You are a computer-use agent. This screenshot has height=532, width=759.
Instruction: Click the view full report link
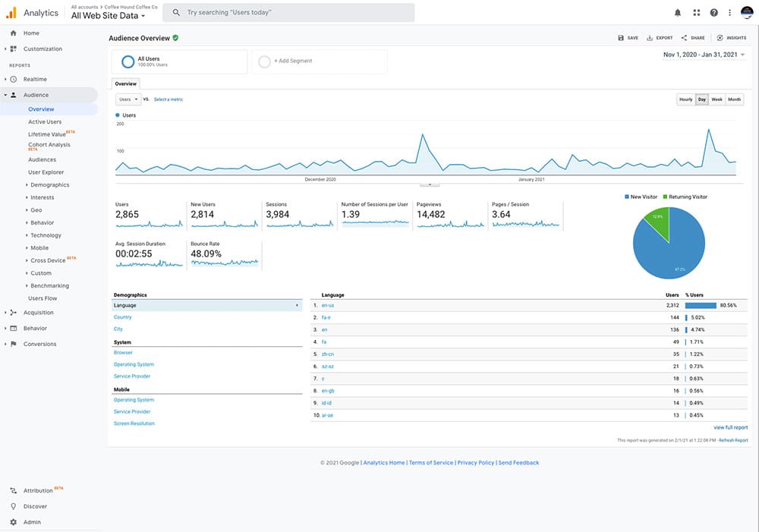pos(730,427)
